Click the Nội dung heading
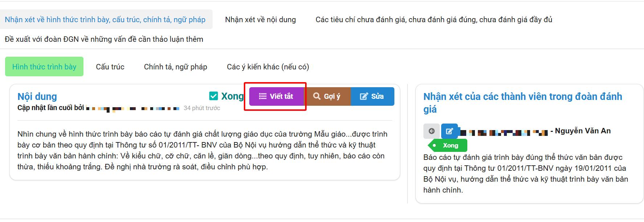Screen dimensions: 644x222 coord(37,96)
